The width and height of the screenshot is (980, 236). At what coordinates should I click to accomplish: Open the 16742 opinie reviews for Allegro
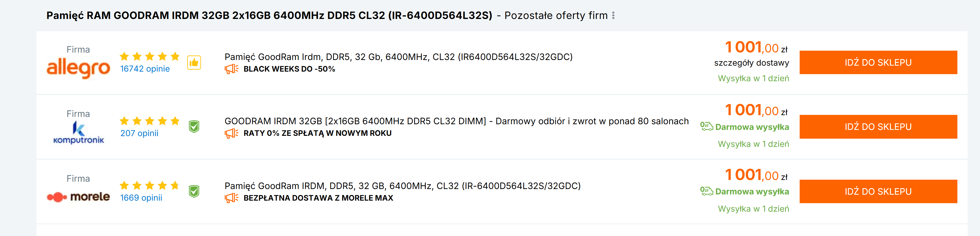click(145, 69)
